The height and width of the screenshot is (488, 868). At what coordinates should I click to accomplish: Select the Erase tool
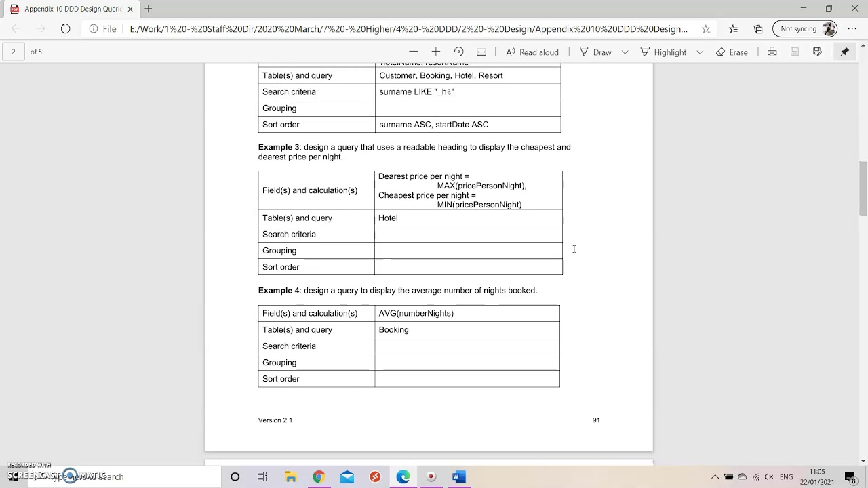tap(732, 52)
